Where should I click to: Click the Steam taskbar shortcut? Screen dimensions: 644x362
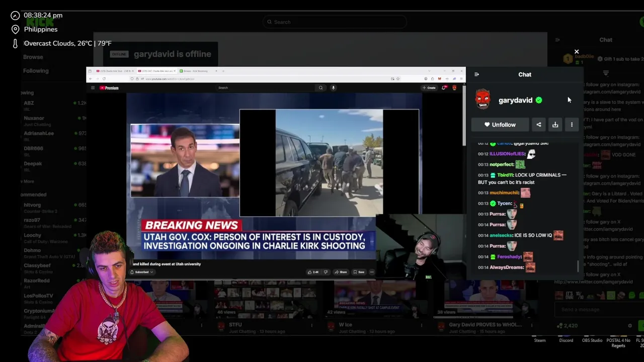click(x=539, y=340)
